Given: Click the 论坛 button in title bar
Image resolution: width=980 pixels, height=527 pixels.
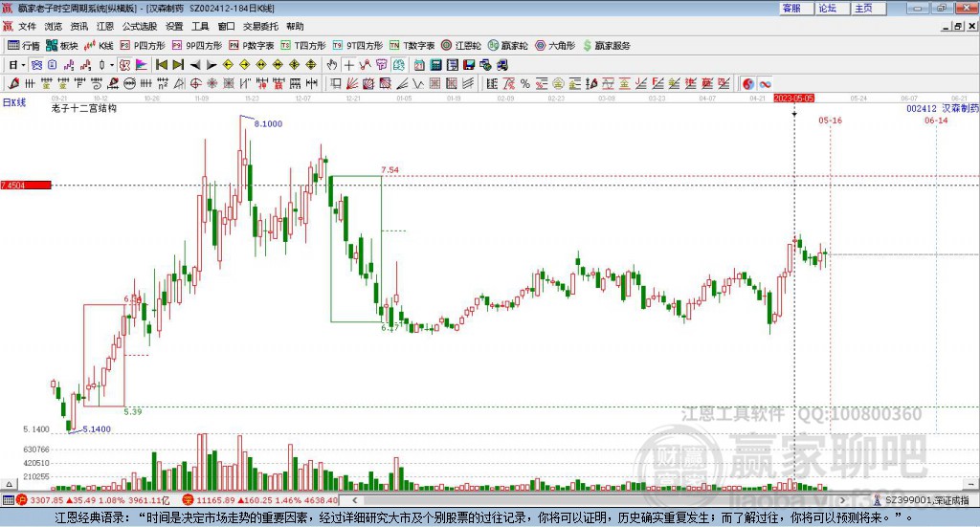Looking at the screenshot, I should pos(832,8).
